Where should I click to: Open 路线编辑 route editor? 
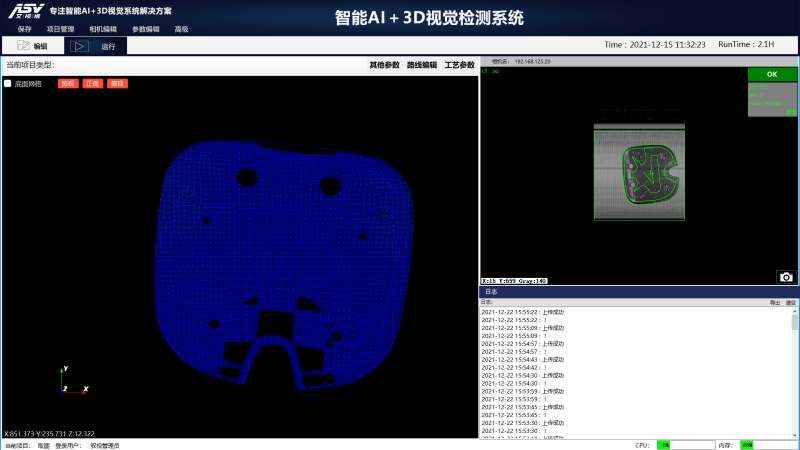[422, 65]
